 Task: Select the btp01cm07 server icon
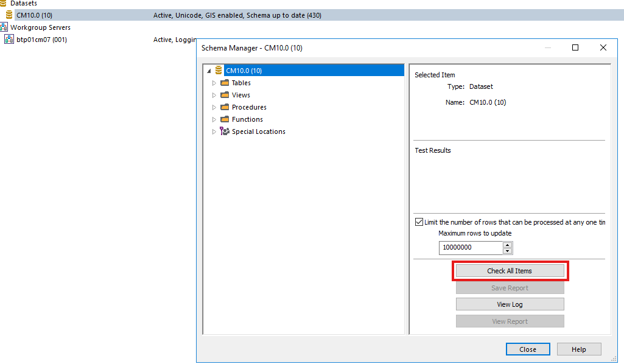pos(9,39)
